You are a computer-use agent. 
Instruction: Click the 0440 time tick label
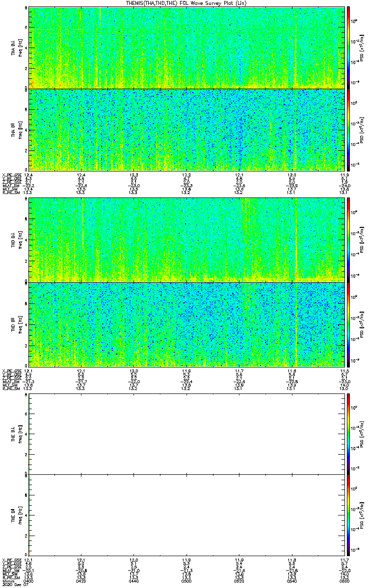134,581
